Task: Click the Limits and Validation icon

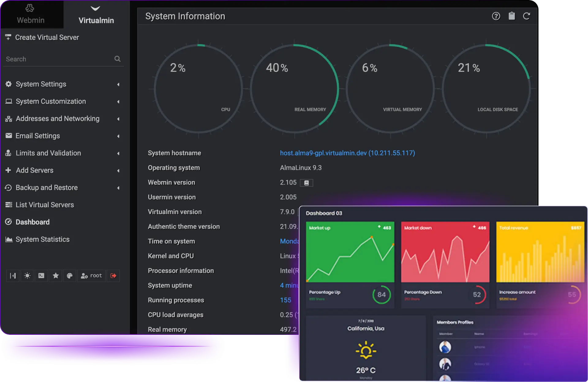Action: pos(8,153)
